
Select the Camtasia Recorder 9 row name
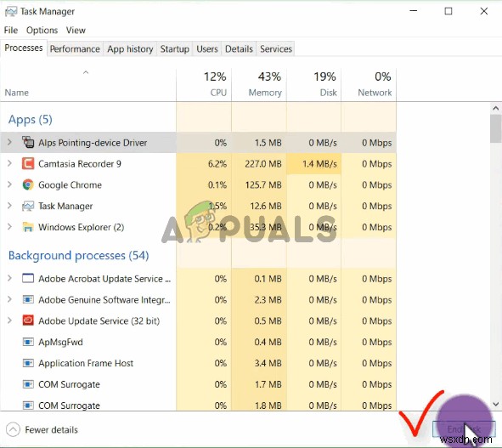point(80,164)
